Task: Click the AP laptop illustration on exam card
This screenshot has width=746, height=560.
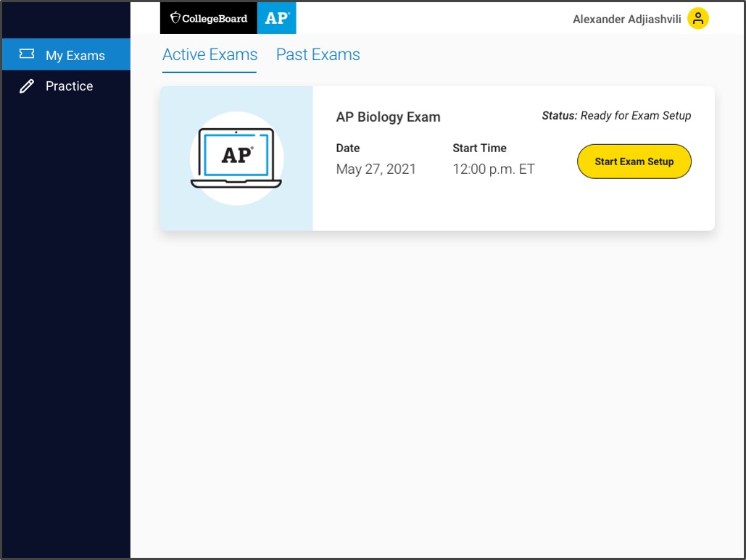Action: 236,157
